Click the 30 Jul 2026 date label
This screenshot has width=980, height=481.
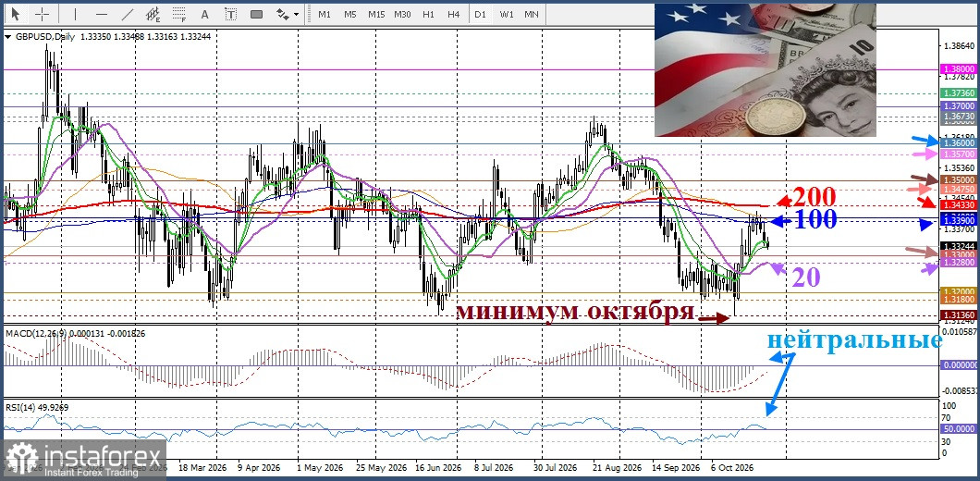555,468
